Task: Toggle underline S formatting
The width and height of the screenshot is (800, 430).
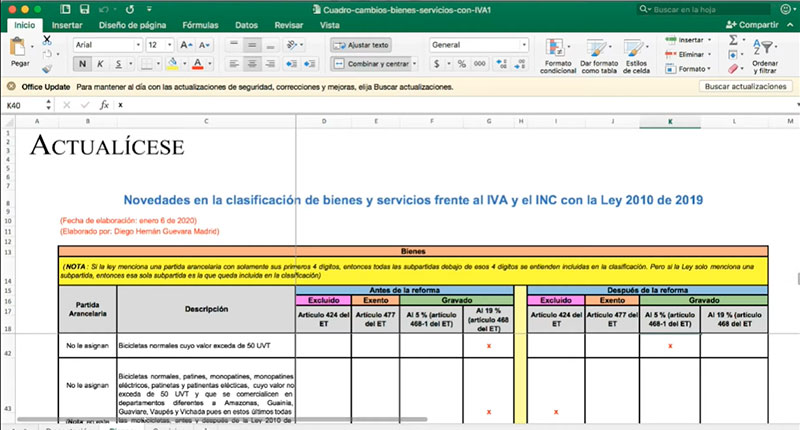Action: [x=118, y=64]
